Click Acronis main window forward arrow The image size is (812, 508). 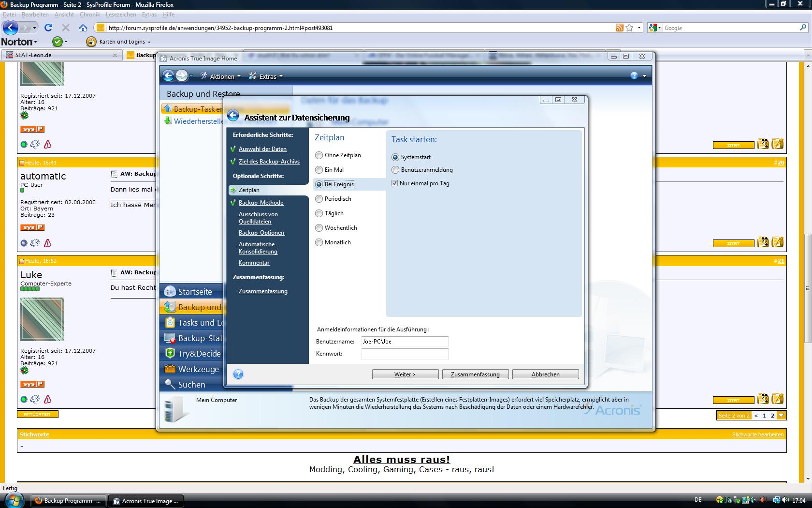[182, 75]
